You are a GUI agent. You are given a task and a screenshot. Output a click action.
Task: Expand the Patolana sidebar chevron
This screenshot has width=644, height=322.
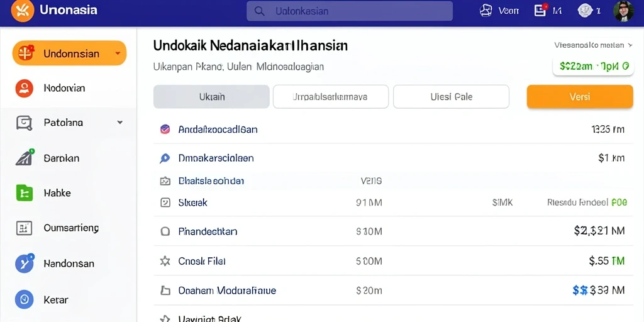pos(120,123)
